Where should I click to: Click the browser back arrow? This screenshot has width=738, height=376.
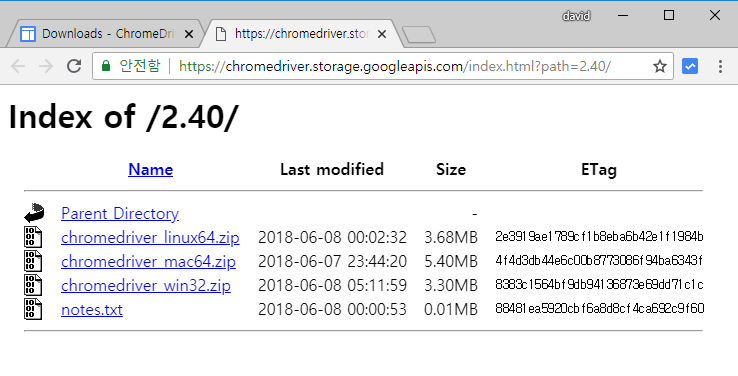[x=18, y=66]
